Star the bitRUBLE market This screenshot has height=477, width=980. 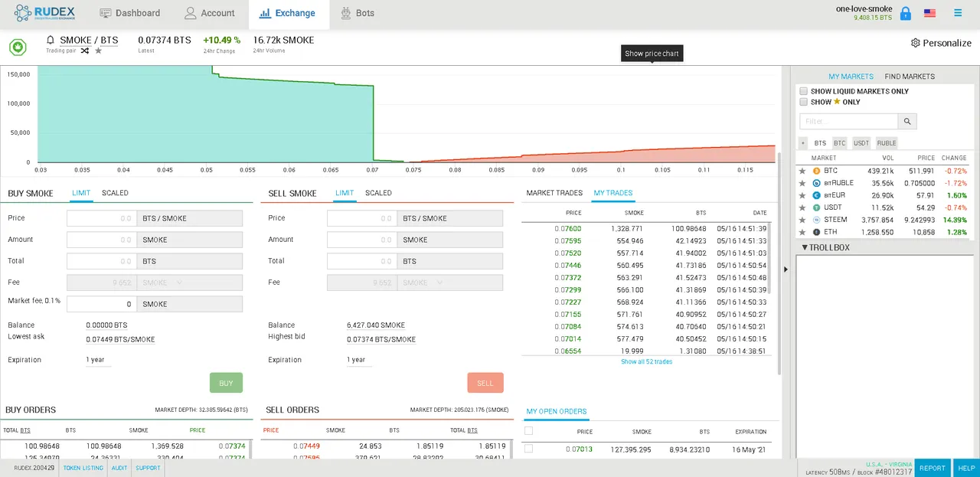point(802,183)
